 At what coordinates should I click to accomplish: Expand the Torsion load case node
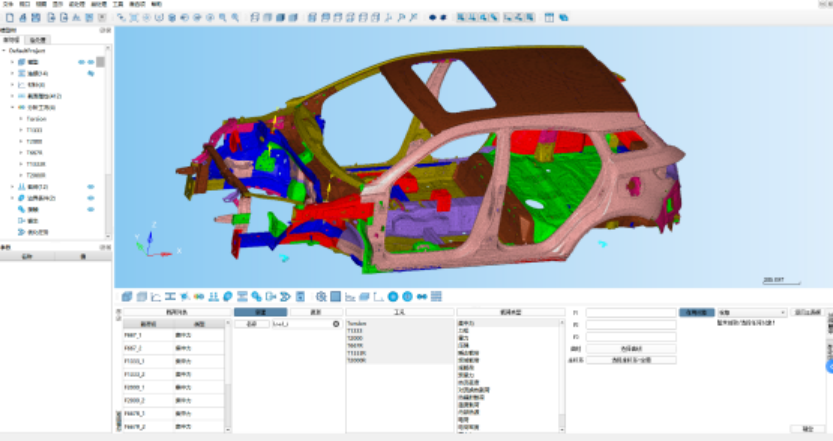pos(20,118)
